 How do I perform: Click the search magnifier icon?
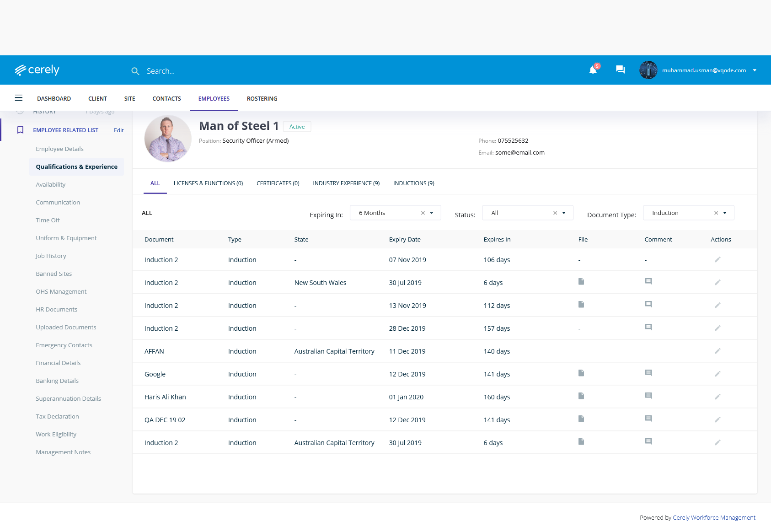tap(135, 71)
